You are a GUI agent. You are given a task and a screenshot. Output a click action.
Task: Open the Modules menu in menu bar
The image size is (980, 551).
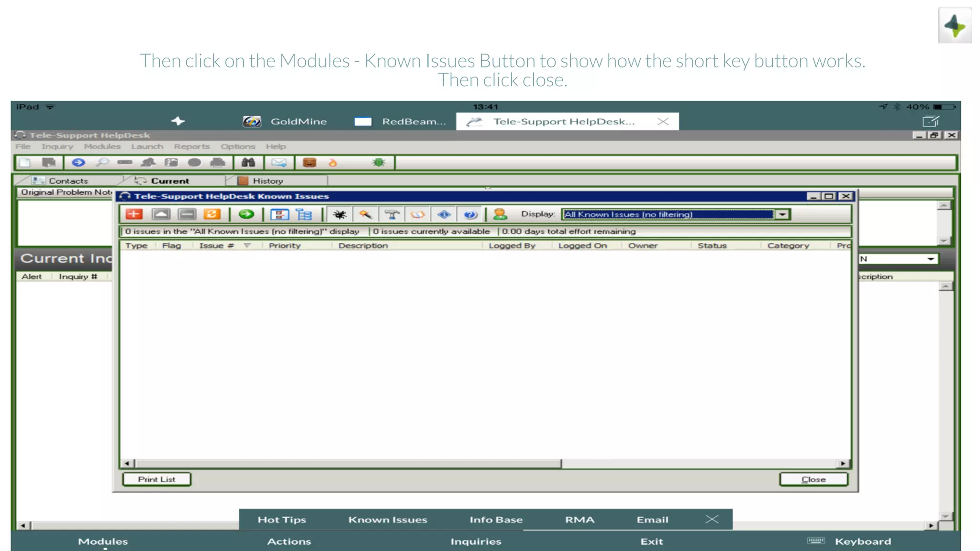(102, 146)
